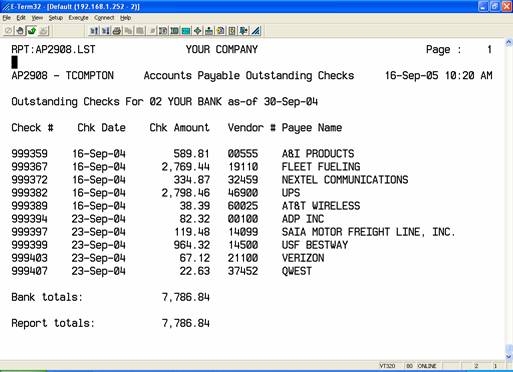Click the yellow document toolbar icon
Screen dimensions: 513x372
point(221,31)
